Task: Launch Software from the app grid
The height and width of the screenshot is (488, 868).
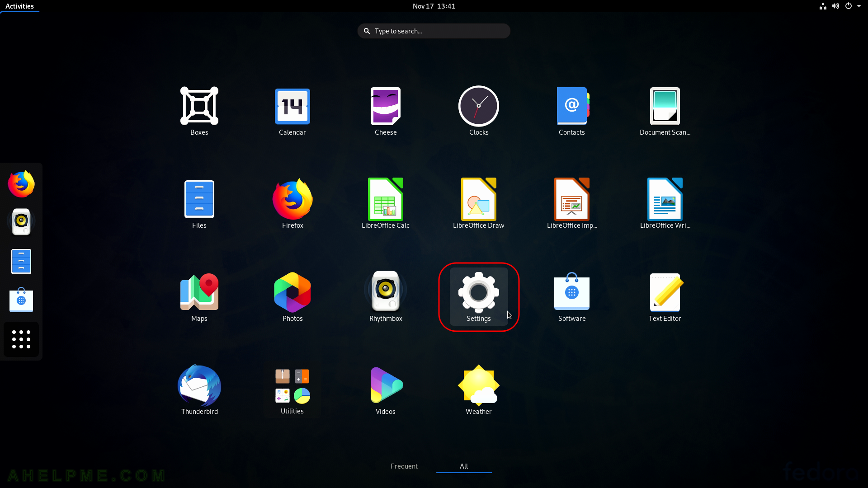Action: click(572, 297)
